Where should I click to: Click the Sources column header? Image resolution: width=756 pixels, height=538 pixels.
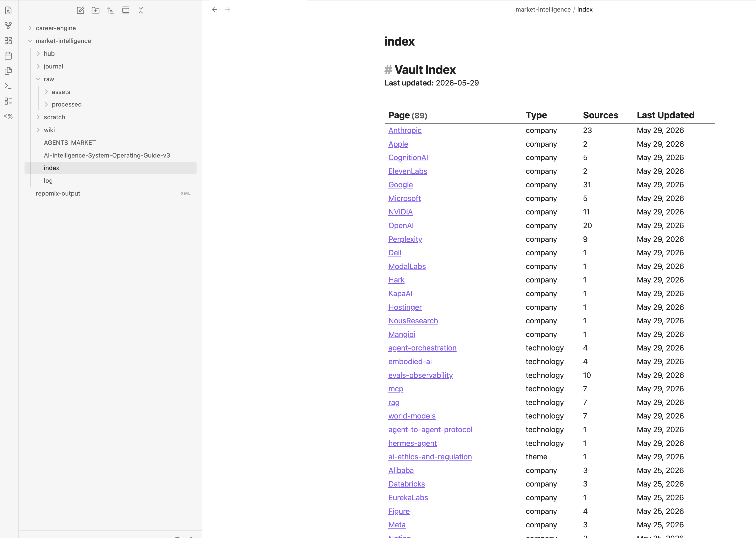(x=601, y=115)
